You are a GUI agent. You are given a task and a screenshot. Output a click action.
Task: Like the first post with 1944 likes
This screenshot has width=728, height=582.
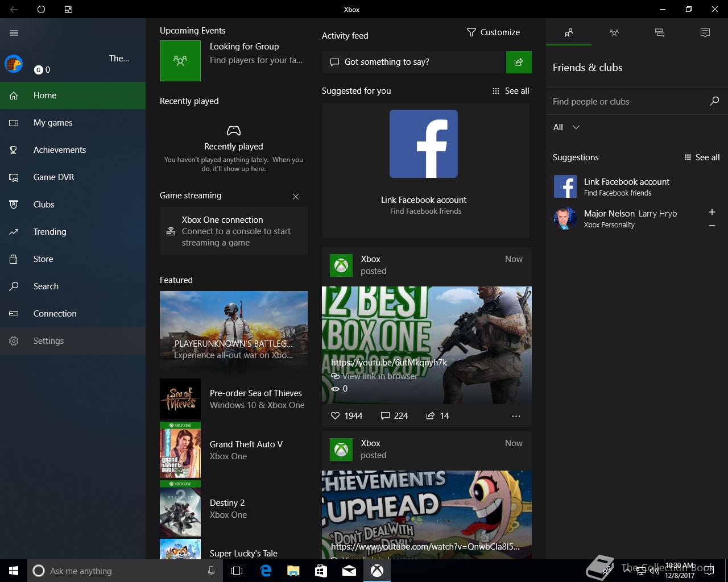point(346,416)
